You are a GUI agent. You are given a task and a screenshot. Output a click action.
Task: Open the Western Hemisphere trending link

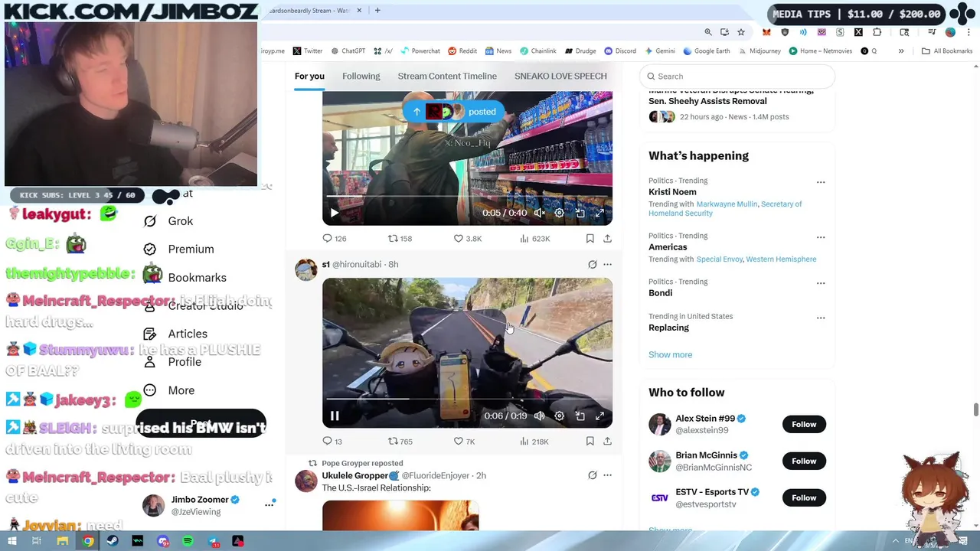[781, 259]
